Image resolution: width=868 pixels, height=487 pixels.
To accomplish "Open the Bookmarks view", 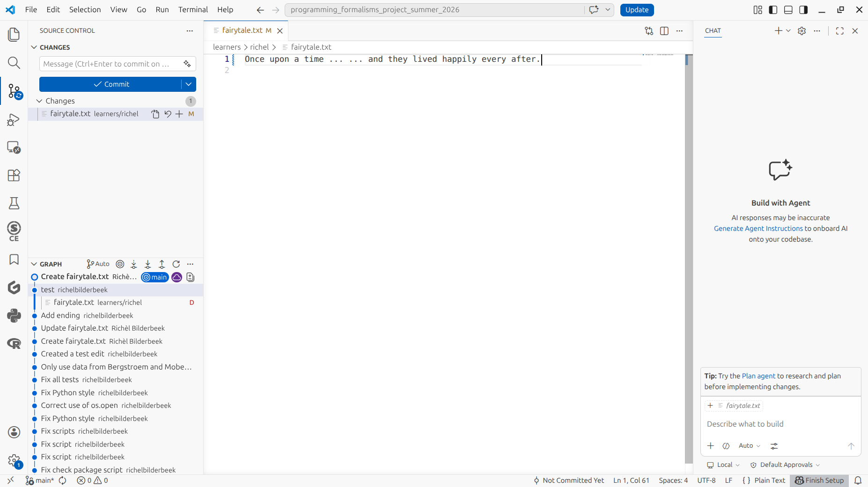I will click(14, 259).
